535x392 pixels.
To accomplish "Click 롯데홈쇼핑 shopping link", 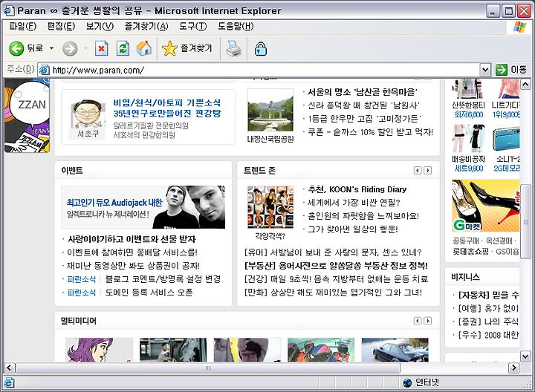I will point(470,252).
